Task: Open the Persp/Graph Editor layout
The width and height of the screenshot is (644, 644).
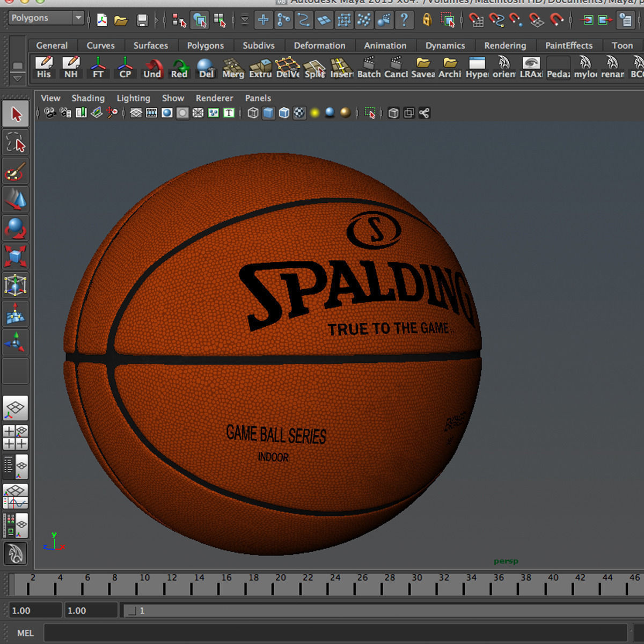Action: [x=16, y=496]
